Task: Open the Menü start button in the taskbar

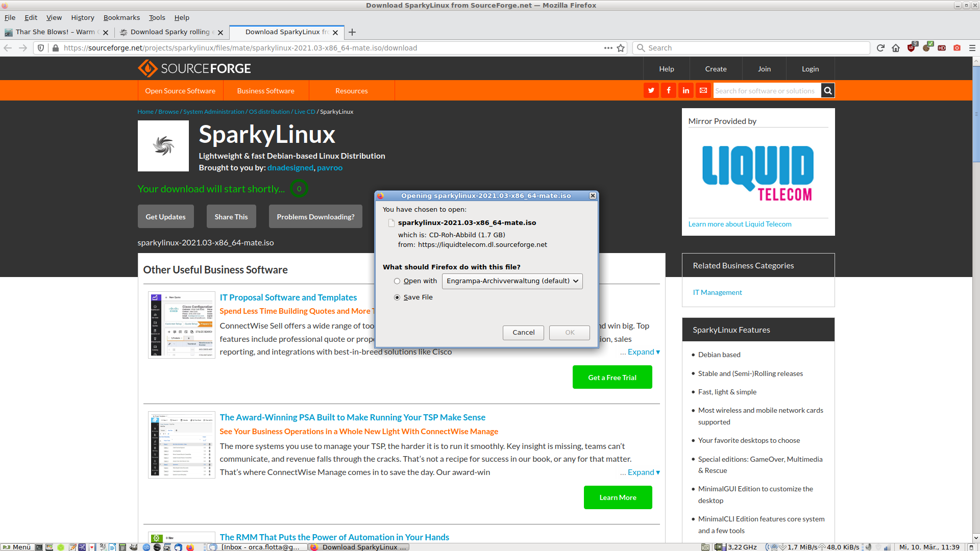Action: [17, 547]
